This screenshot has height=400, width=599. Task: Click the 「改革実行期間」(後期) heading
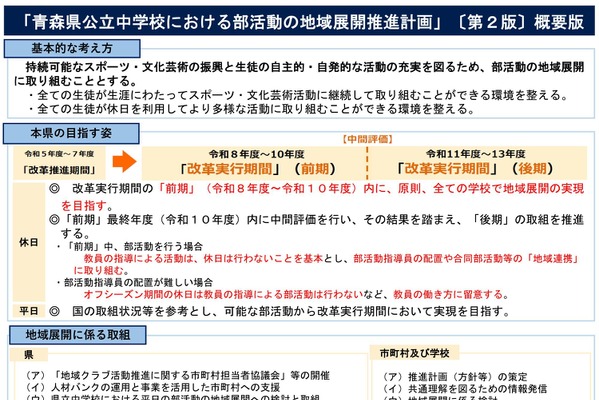click(x=475, y=168)
